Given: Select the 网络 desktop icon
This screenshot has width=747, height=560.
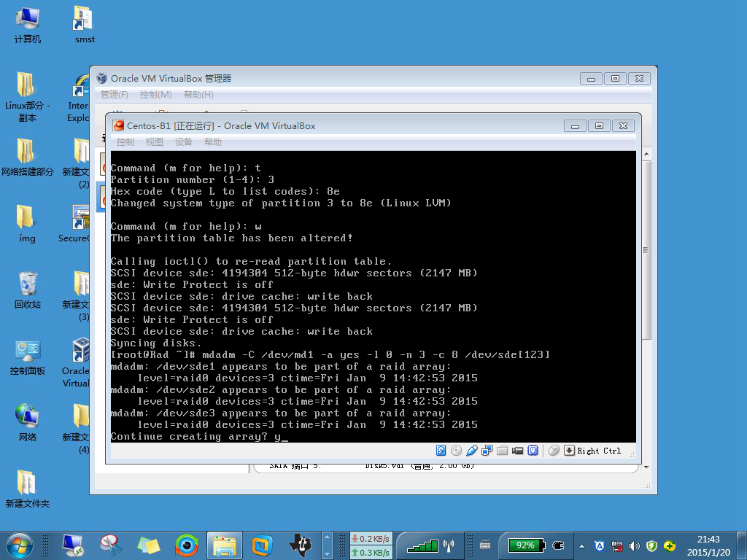Looking at the screenshot, I should [27, 423].
